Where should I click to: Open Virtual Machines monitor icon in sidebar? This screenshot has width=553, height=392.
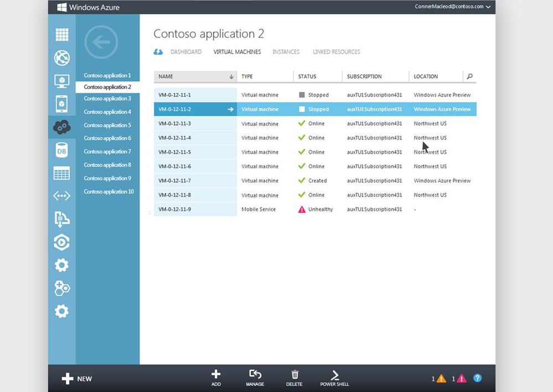tap(61, 81)
